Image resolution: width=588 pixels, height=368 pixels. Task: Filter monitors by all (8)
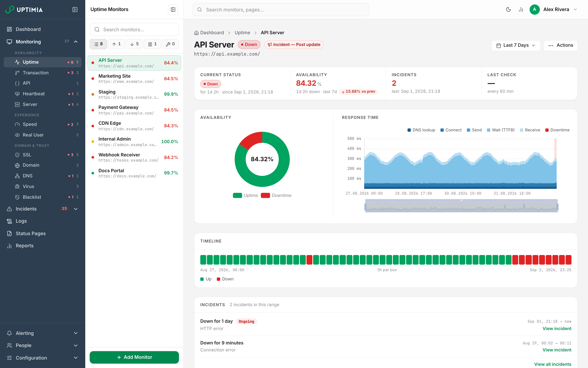[x=98, y=44]
